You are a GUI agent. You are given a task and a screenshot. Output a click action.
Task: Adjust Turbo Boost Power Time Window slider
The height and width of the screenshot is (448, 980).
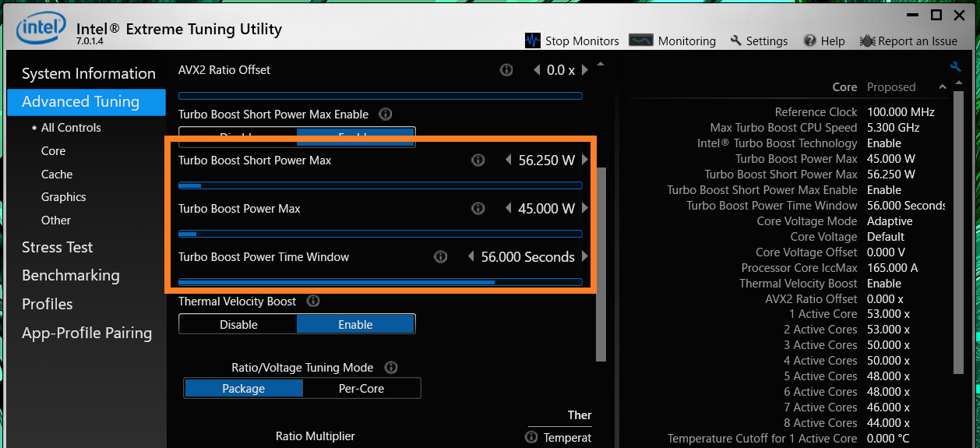click(380, 282)
